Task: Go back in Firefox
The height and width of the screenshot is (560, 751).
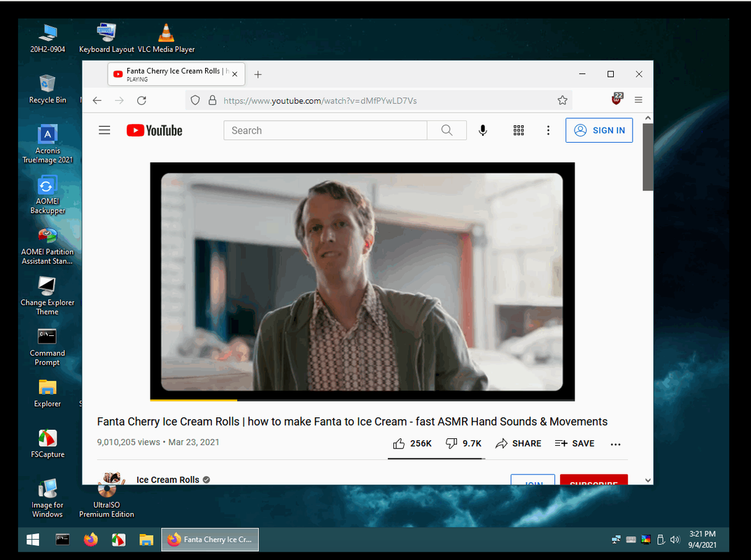Action: pos(97,101)
